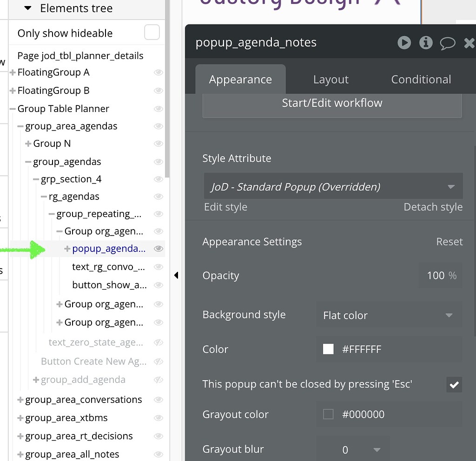The image size is (476, 461).
Task: Switch to the Layout tab
Action: click(x=331, y=79)
